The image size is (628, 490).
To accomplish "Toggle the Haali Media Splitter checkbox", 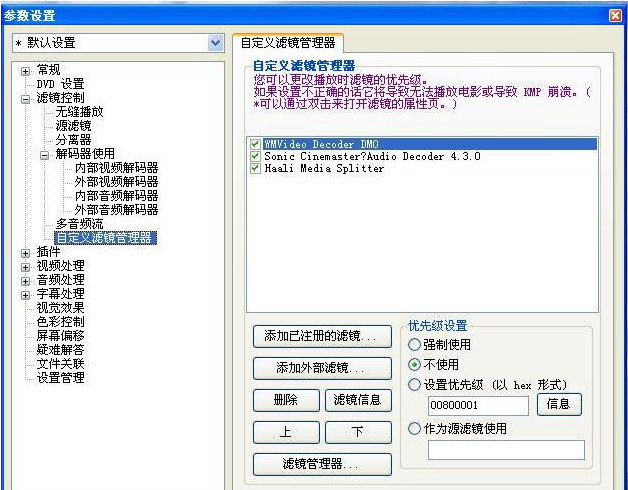I will [256, 168].
